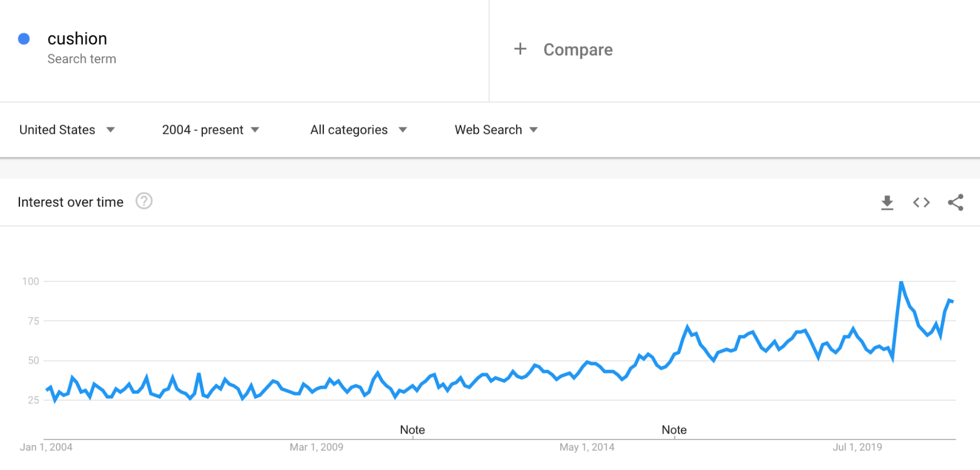Click the Mar 1, 2009 axis label
980x470 pixels.
click(x=316, y=447)
